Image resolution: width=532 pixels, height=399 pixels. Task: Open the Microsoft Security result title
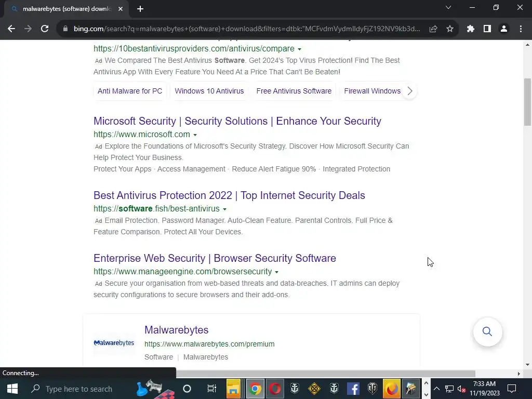tap(237, 121)
